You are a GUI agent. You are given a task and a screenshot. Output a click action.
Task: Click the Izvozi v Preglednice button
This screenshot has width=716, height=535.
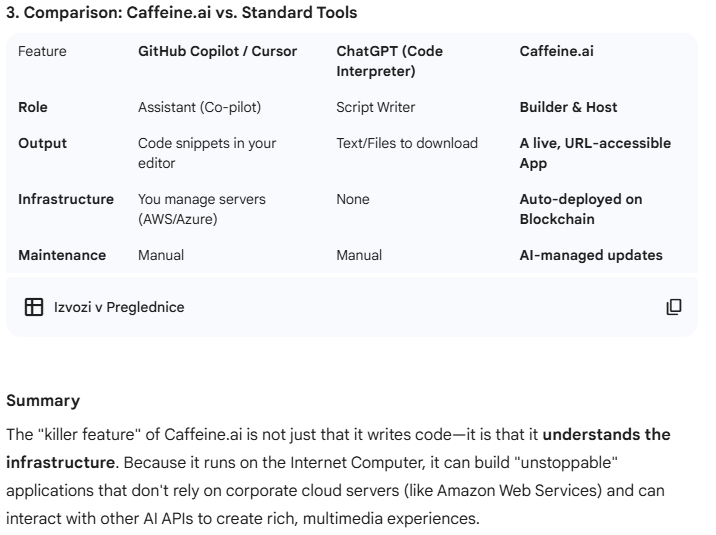[105, 307]
